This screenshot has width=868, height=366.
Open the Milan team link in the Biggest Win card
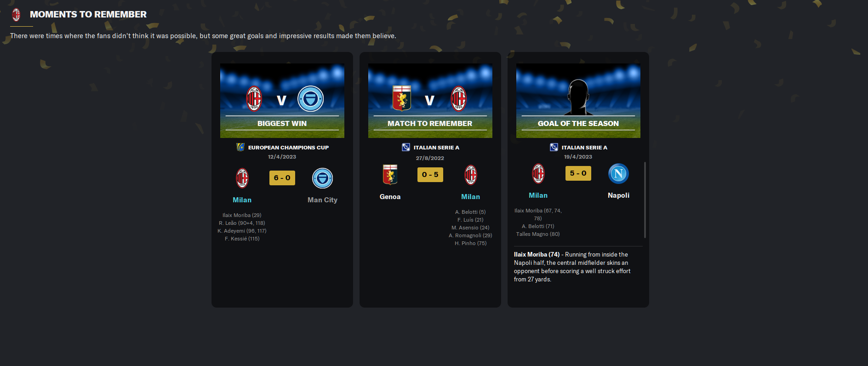242,200
